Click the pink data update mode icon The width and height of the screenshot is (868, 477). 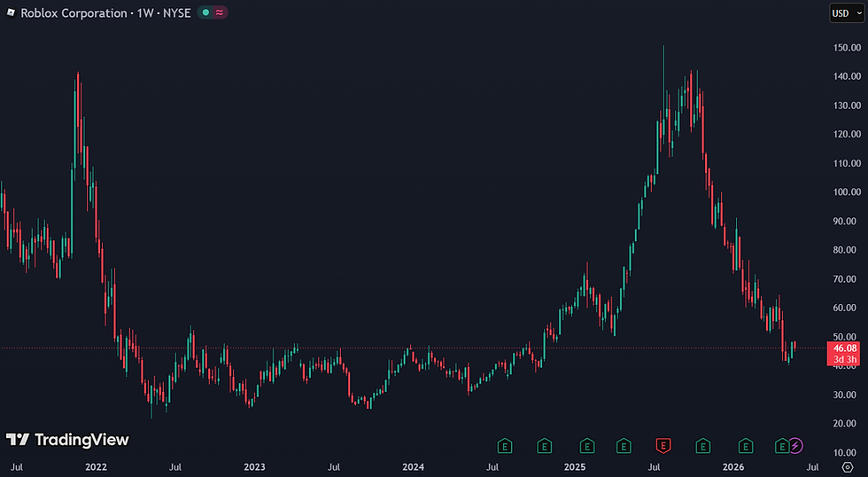pos(220,12)
